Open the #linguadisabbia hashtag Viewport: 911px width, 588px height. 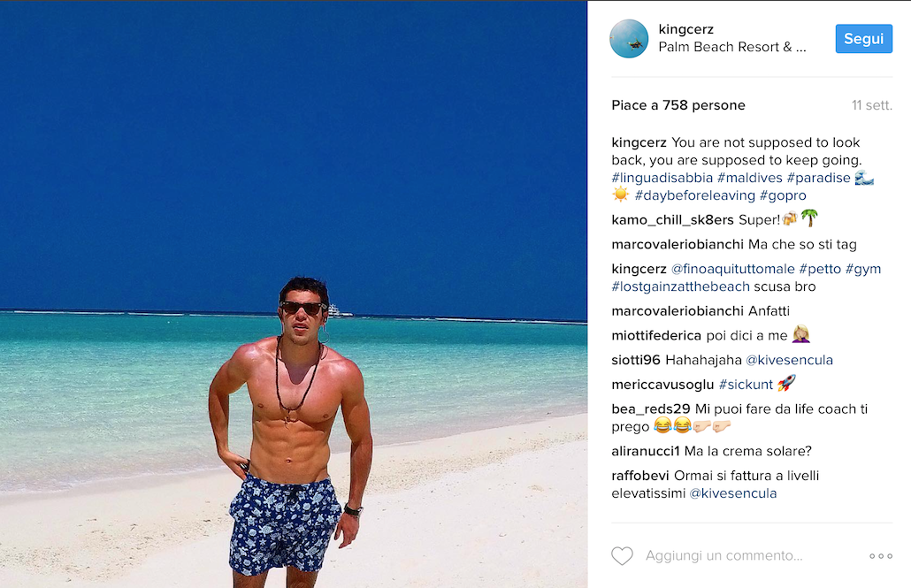point(662,178)
